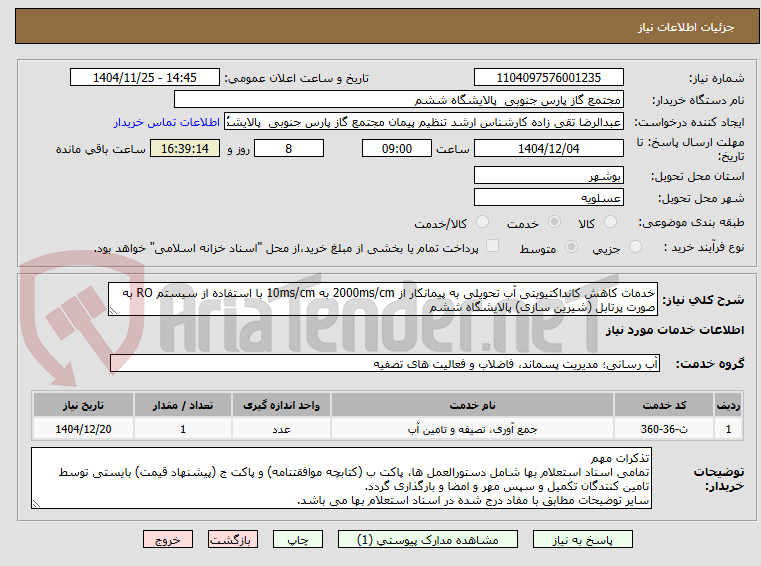Click the بازگشت back button
The height and width of the screenshot is (566, 761).
[232, 540]
